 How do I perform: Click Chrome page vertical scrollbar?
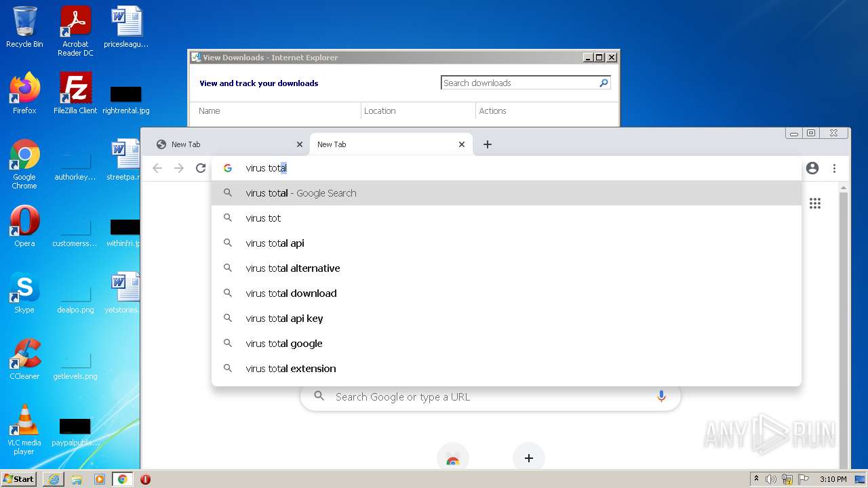point(844,325)
